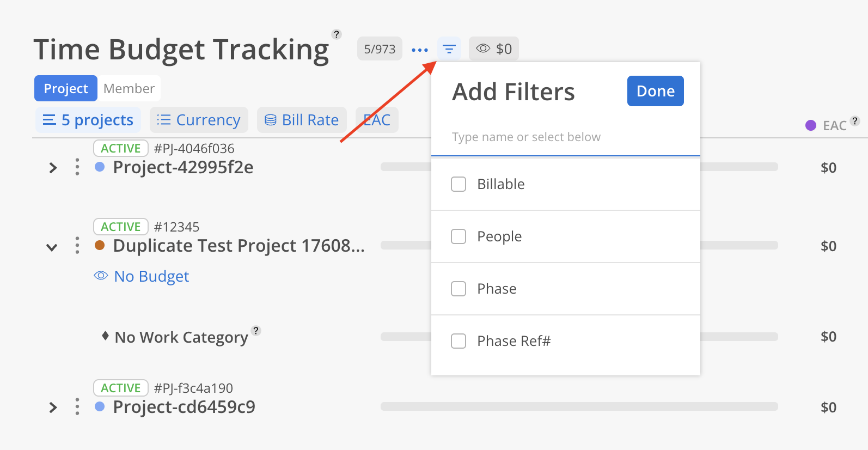868x450 pixels.
Task: Collapse the Duplicate Test Project row
Action: [52, 247]
